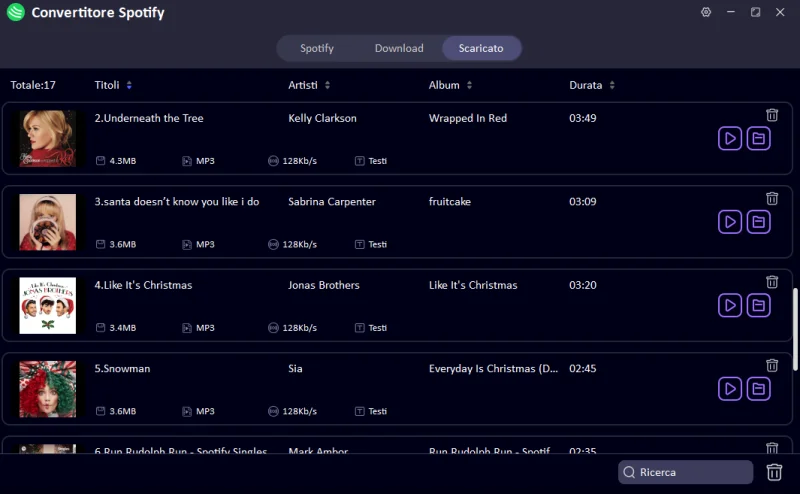
Task: Play the Underneath the Tree track
Action: tap(730, 138)
